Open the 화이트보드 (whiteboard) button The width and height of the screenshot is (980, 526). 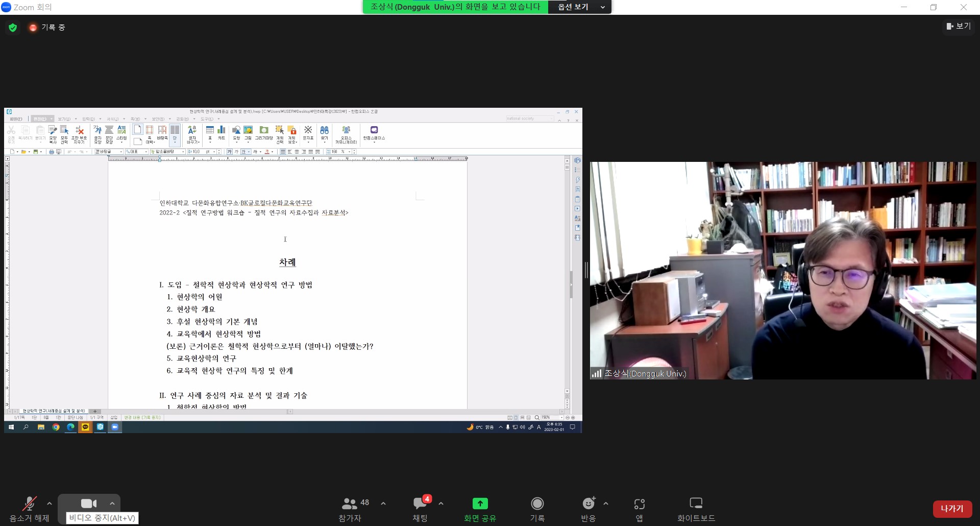(x=696, y=509)
